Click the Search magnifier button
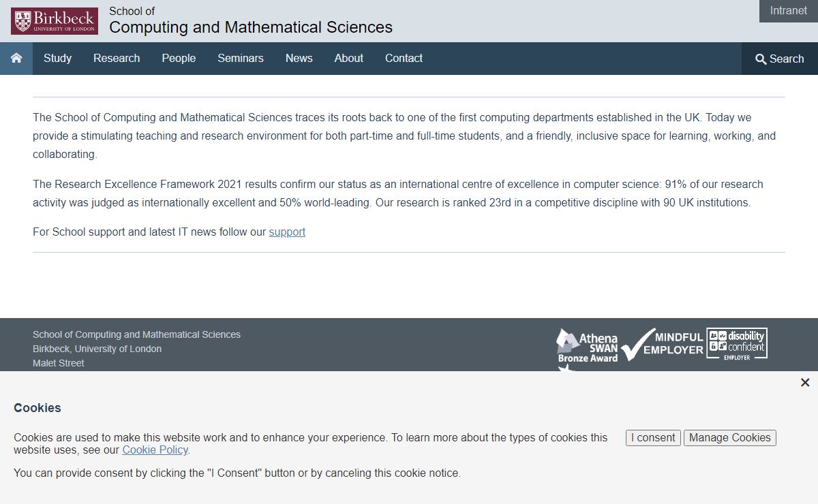The height and width of the screenshot is (504, 818). coord(780,59)
